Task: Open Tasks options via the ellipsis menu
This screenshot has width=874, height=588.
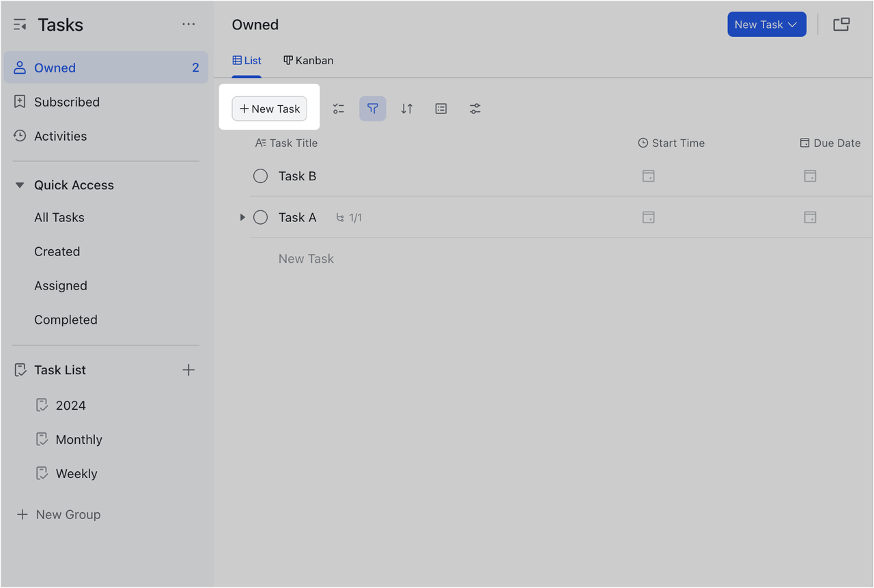Action: (188, 24)
